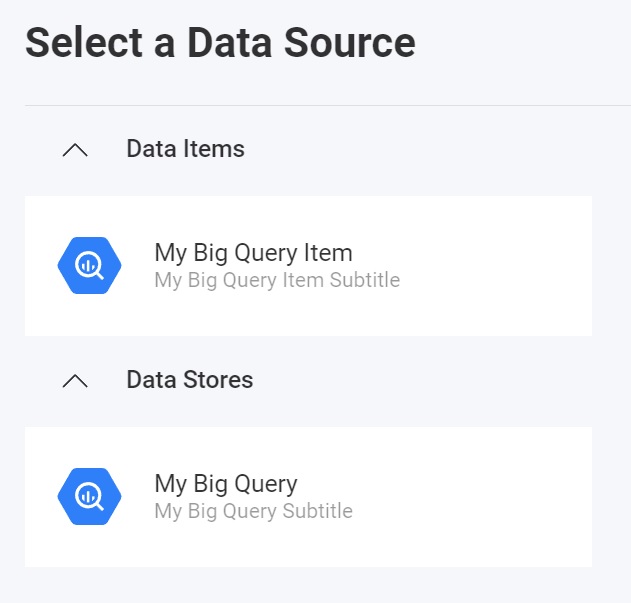Click the My Big Query Item Subtitle text
This screenshot has width=631, height=603.
point(277,280)
